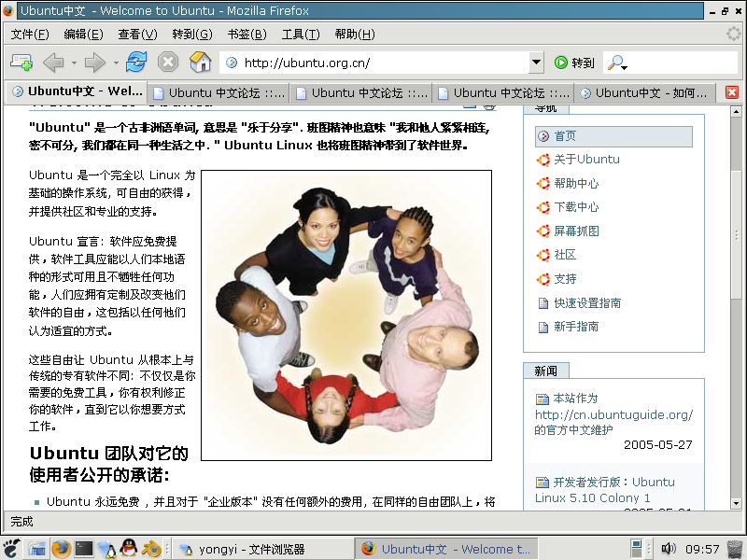Screen dimensions: 747x560
Task: Open the http://cn.ubuntuguide.org/ news link
Action: [613, 414]
